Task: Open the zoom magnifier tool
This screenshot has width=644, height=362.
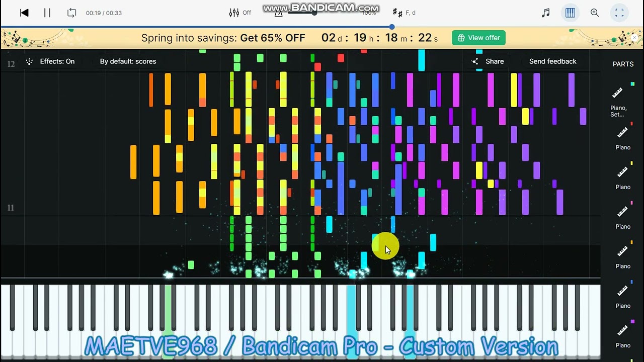Action: click(595, 13)
